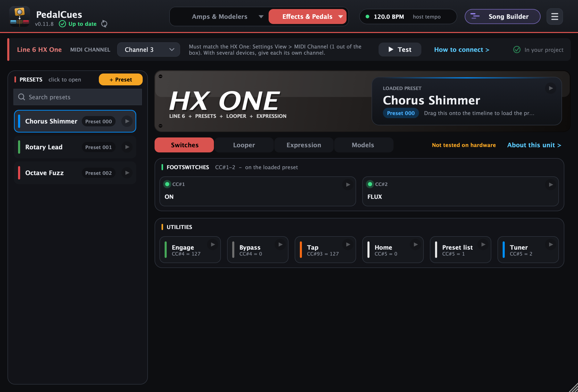Click the Line 6 HX One device label
The height and width of the screenshot is (392, 578).
[x=39, y=50]
